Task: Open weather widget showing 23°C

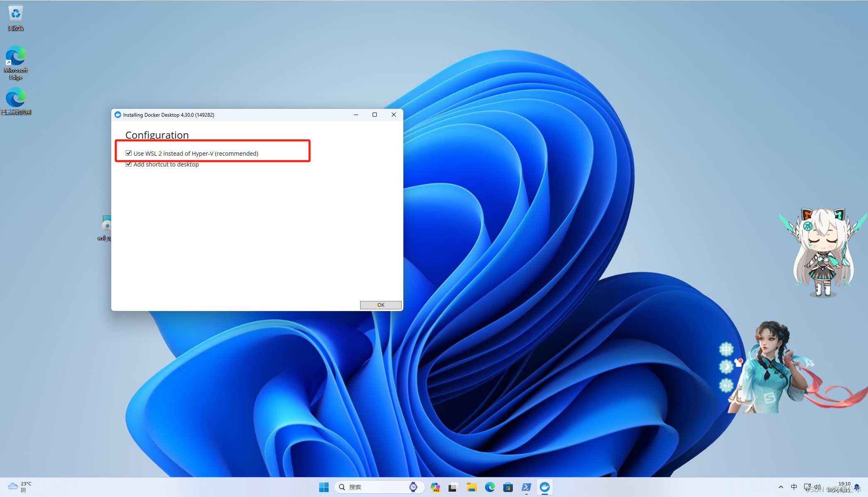Action: click(20, 487)
